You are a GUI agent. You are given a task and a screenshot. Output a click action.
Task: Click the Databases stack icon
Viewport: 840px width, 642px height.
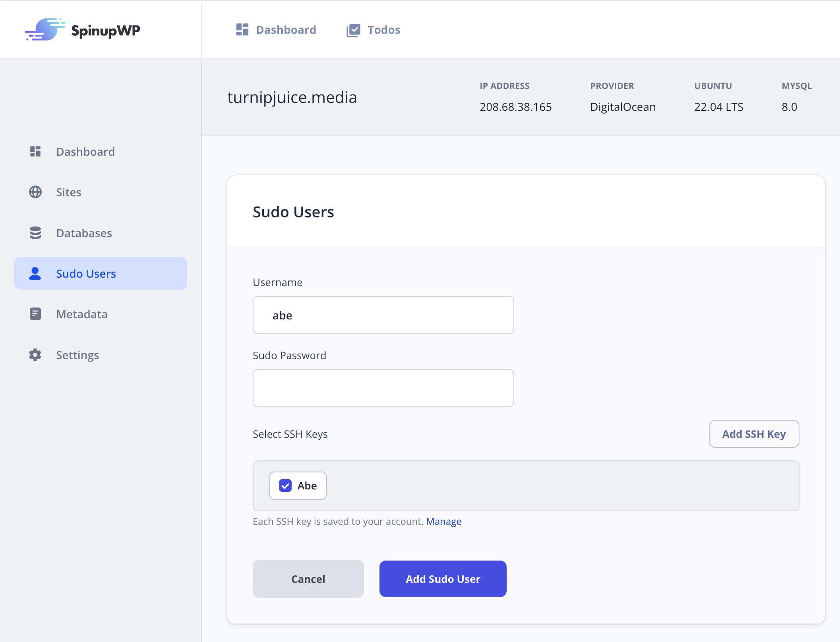[x=35, y=233]
